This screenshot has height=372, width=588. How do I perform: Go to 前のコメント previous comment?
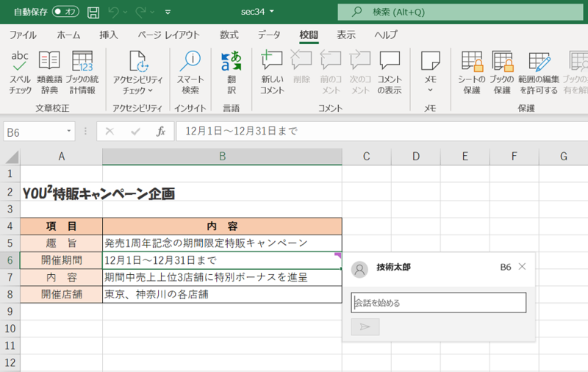[x=330, y=73]
